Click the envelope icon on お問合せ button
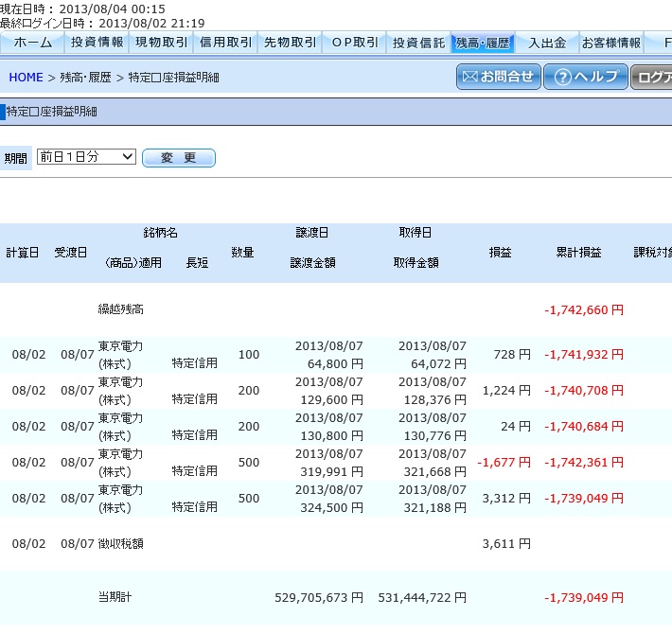Image resolution: width=672 pixels, height=634 pixels. pyautogui.click(x=469, y=77)
